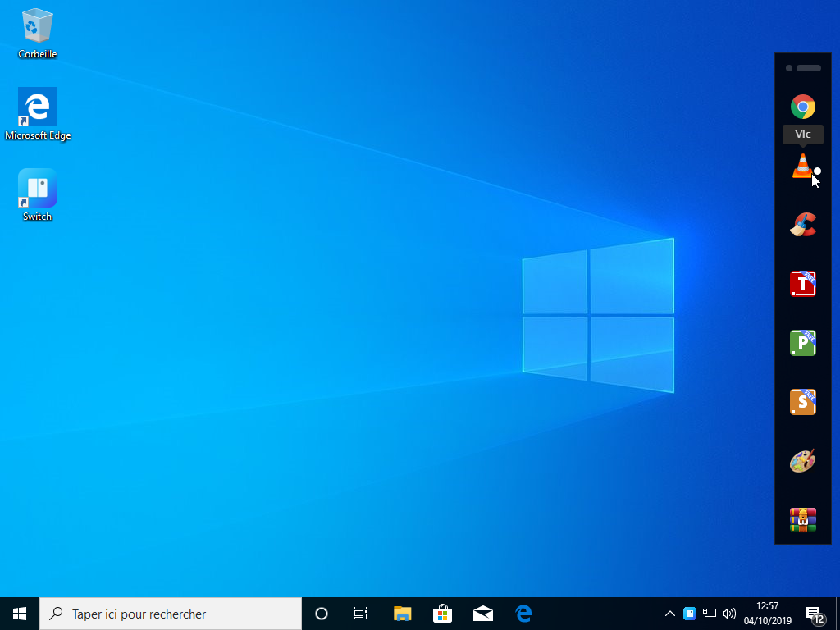Select the Microsoft Edge desktop shortcut
840x630 pixels.
[38, 114]
